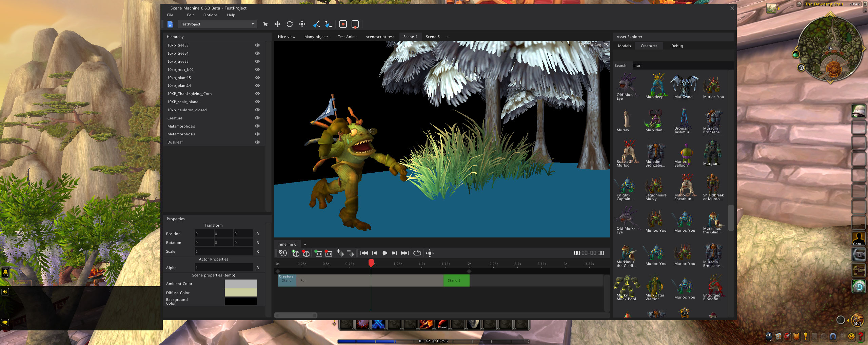Hide the 10xp_cauldron_closed object
The width and height of the screenshot is (868, 345).
[257, 110]
